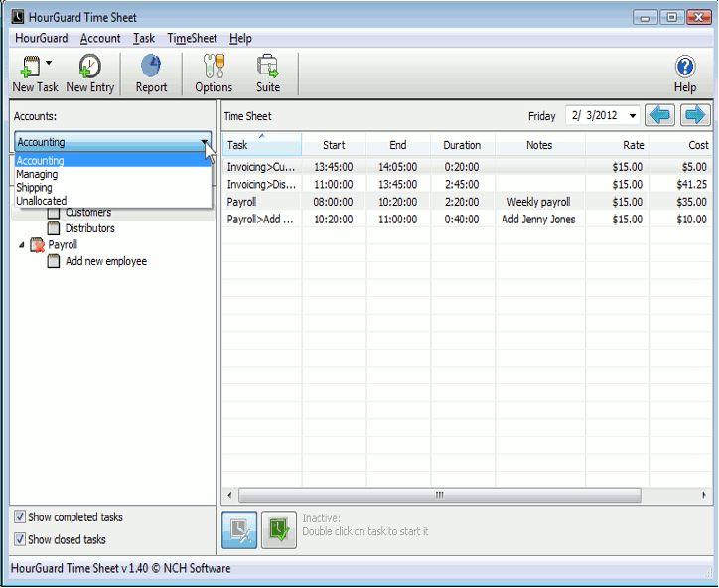719x588 pixels.
Task: Toggle Show completed tasks checkbox
Action: (19, 516)
